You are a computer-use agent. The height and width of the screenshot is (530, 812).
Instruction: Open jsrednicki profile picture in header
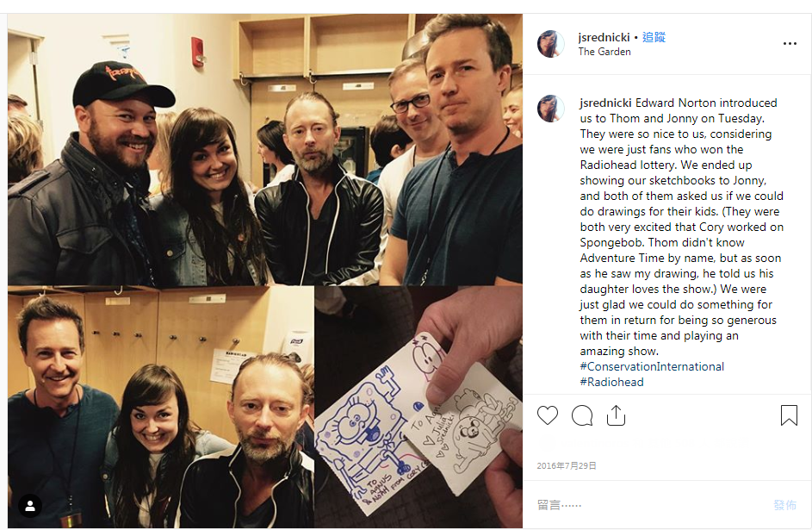pyautogui.click(x=550, y=43)
